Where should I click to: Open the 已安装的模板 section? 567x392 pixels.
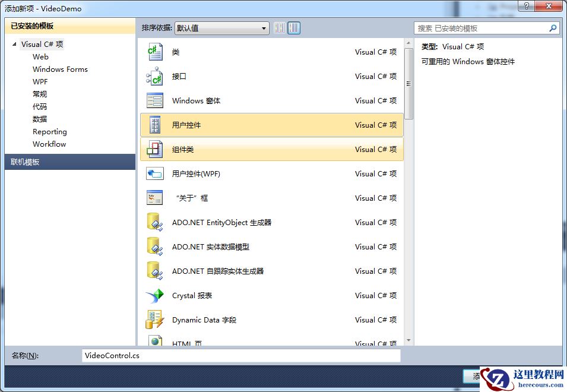[x=70, y=26]
